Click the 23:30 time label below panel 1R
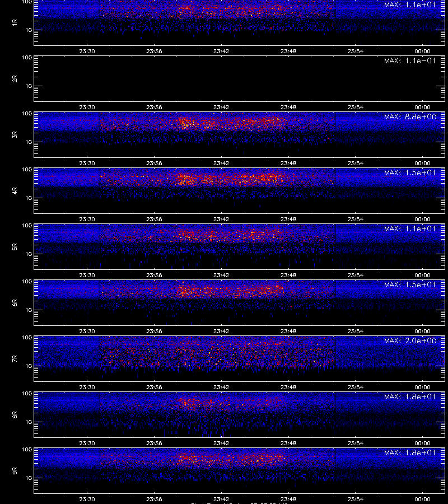This screenshot has height=504, width=448. 87,51
